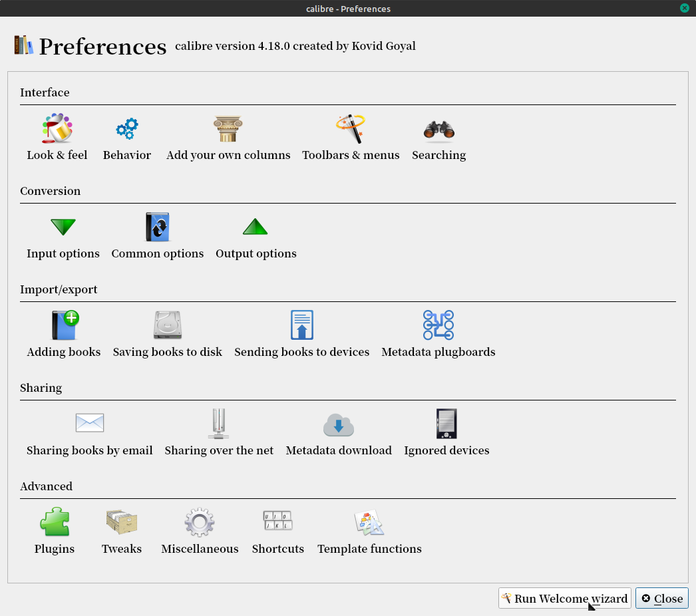
Task: Click the "Ignored devices" label
Action: (446, 450)
